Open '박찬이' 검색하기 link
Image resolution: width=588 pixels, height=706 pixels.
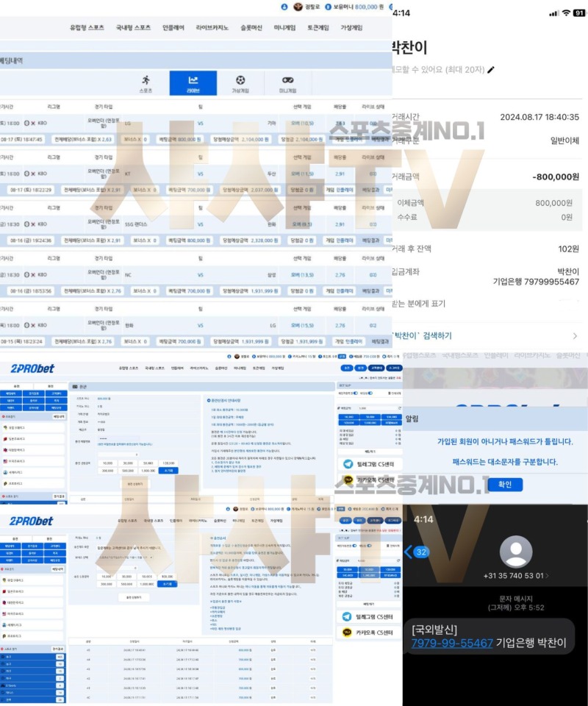click(x=421, y=335)
